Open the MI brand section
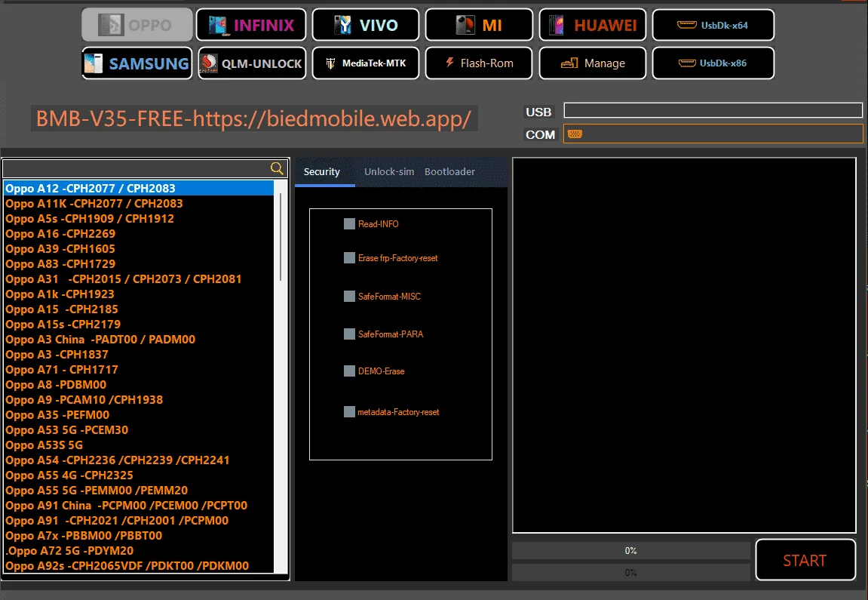Image resolution: width=868 pixels, height=600 pixels. (x=479, y=25)
